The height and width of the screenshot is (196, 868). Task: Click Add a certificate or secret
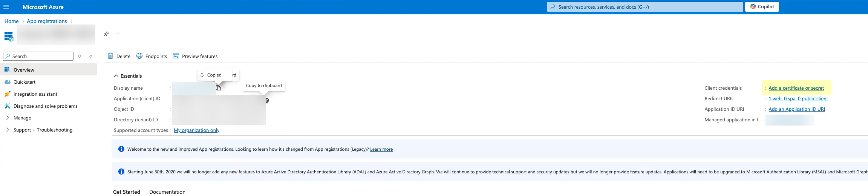796,88
